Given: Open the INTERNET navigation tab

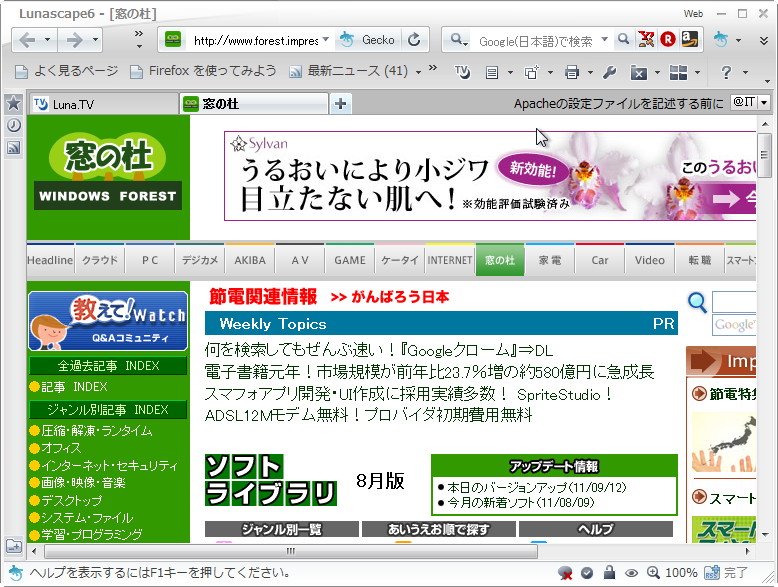Looking at the screenshot, I should 450,260.
